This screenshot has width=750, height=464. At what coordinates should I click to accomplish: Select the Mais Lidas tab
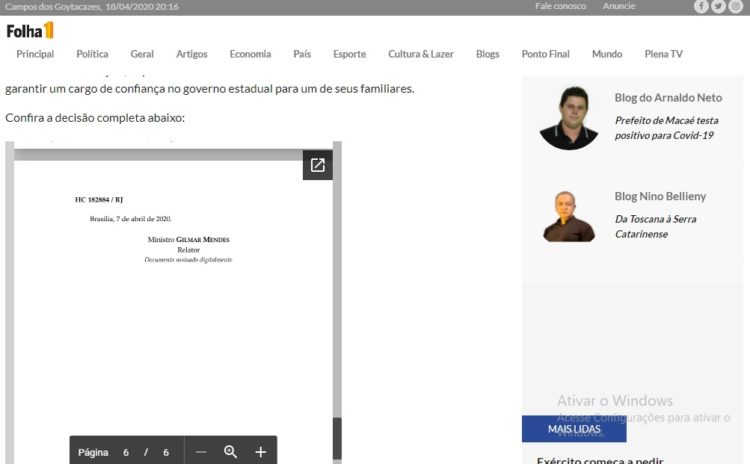click(574, 429)
